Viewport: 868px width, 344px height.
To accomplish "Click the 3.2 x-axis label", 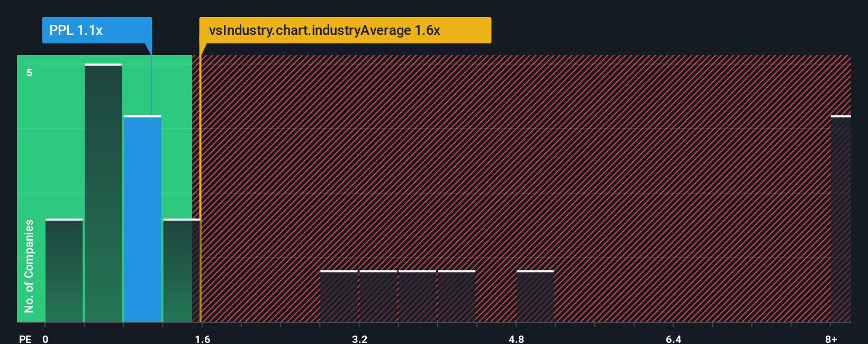I will coord(359,339).
